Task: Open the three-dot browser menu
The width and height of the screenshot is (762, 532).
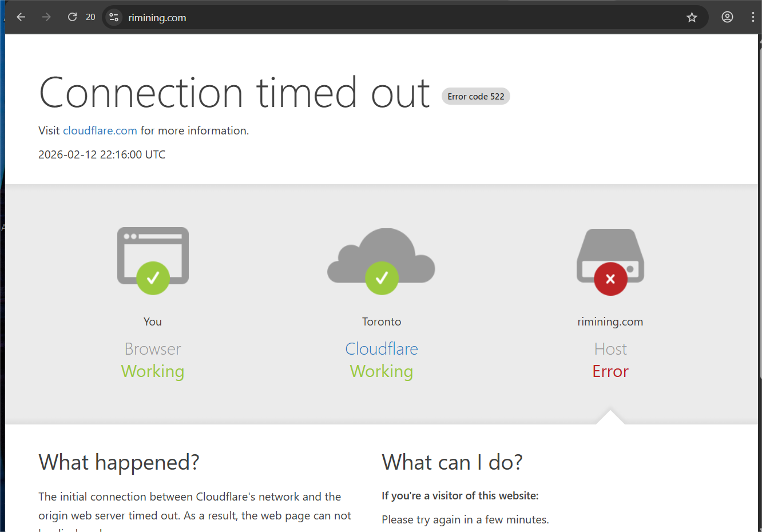Action: coord(752,17)
